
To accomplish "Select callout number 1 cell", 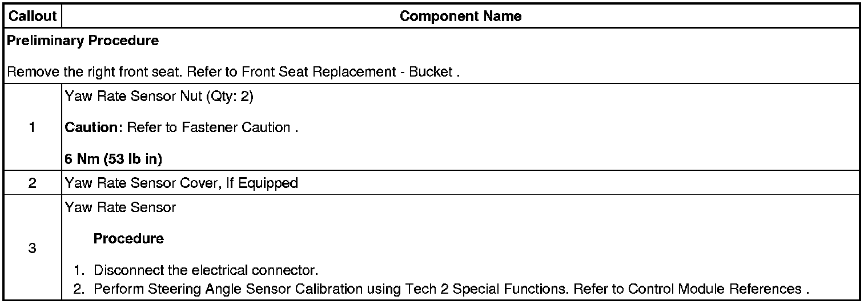I will point(32,128).
